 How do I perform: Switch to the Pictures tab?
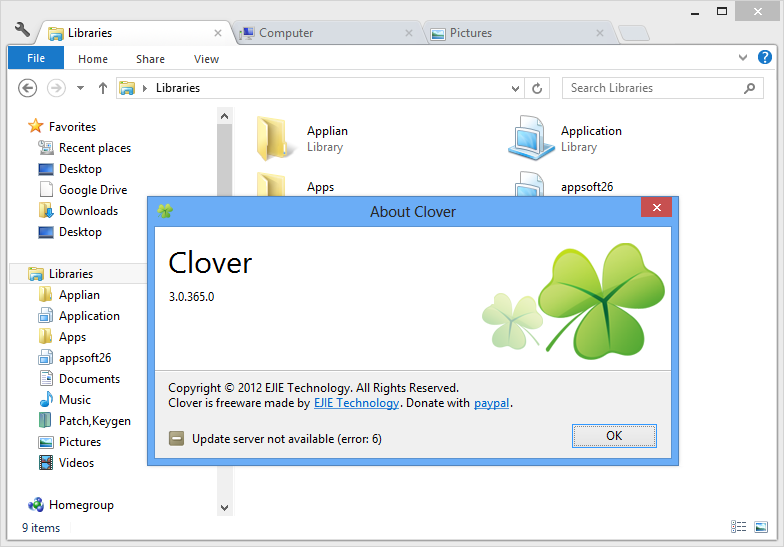coord(520,33)
